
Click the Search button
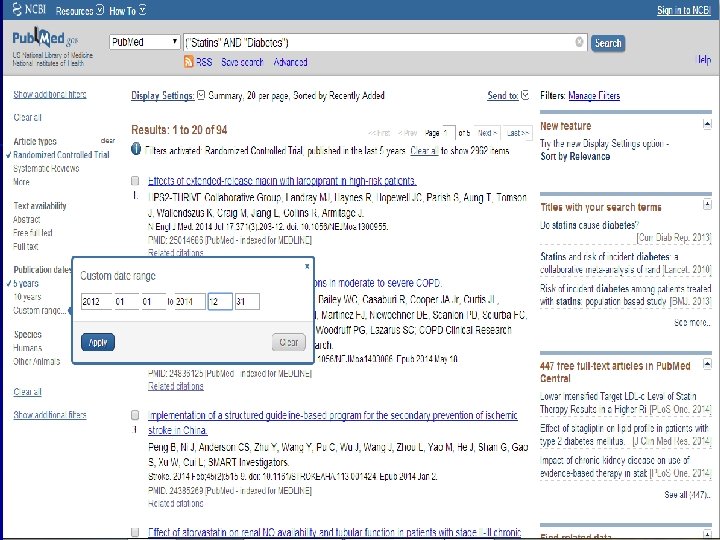(x=608, y=43)
